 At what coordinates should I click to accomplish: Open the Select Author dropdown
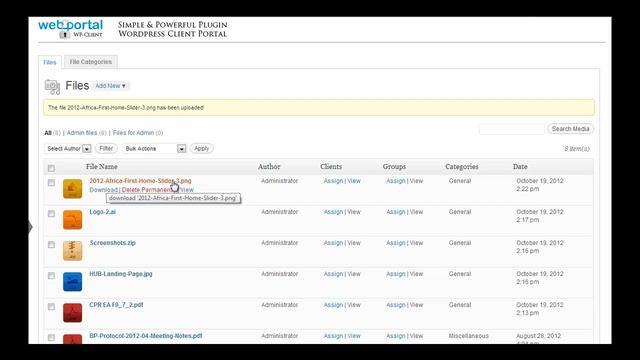coord(68,149)
